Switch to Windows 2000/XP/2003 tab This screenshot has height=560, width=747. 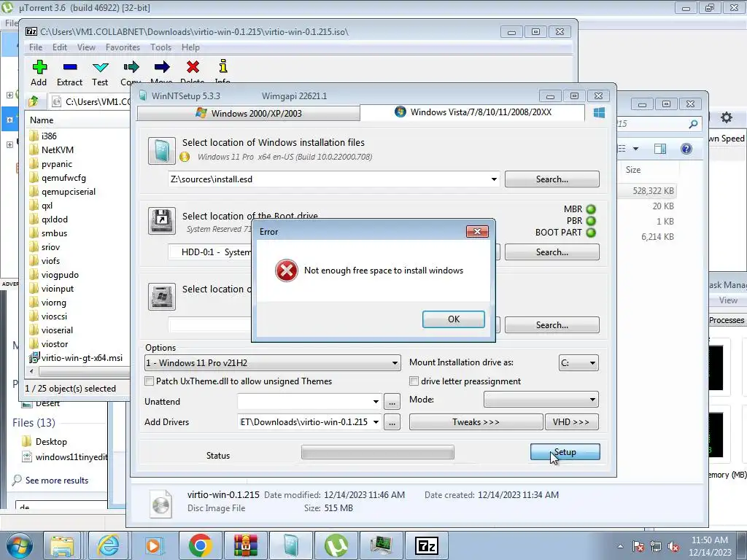[x=248, y=113]
